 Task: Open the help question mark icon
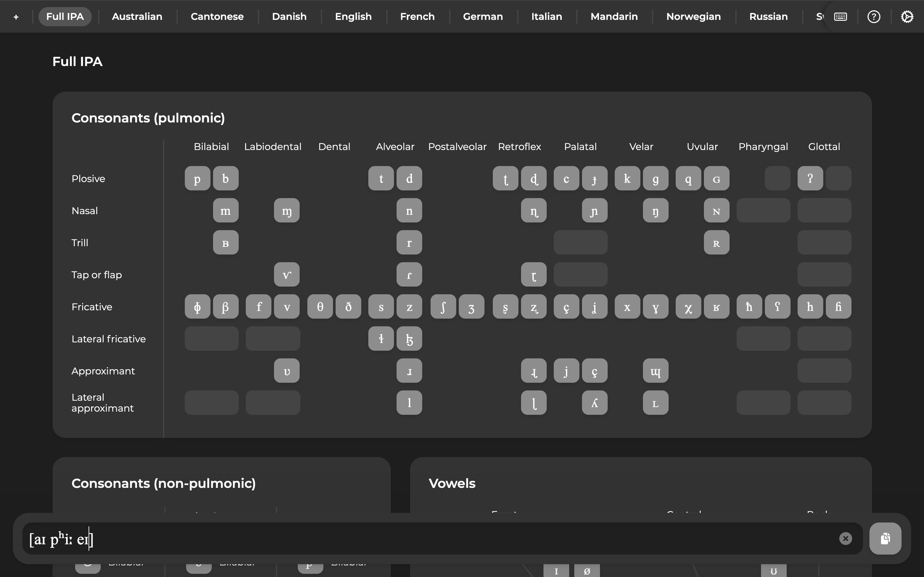coord(874,17)
